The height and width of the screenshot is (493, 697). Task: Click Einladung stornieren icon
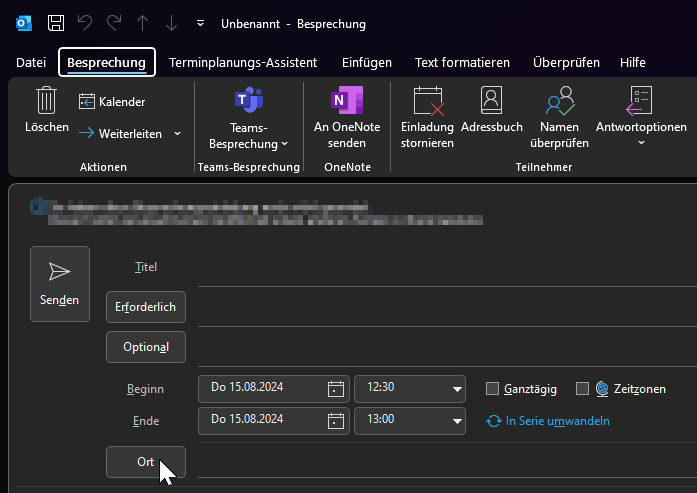click(x=427, y=101)
